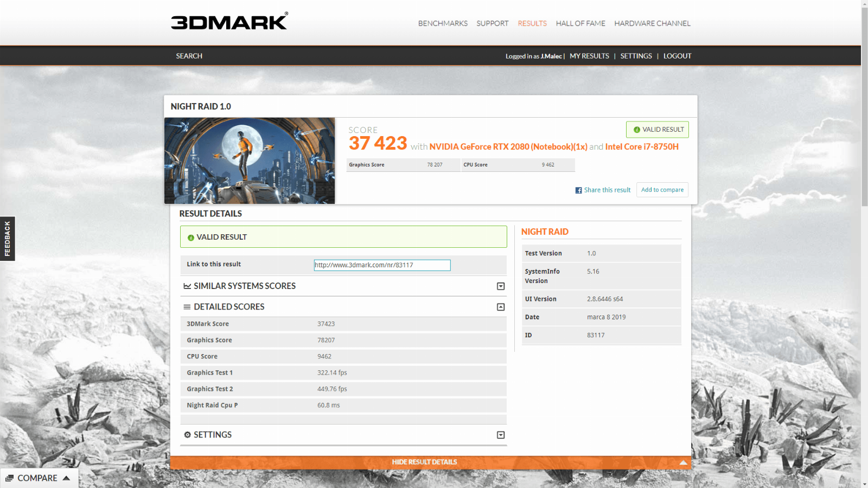Click the NIGHT RAID 1.0 title

click(x=201, y=107)
